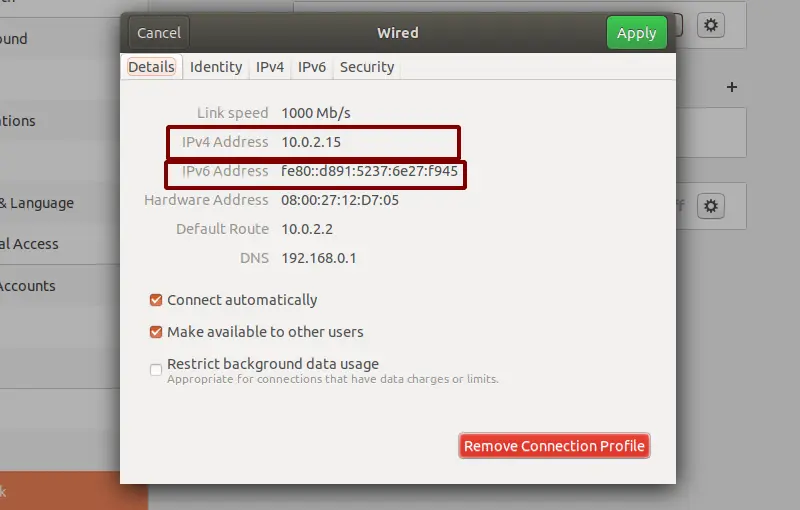Viewport: 800px width, 510px height.
Task: Open the Sound item in Settings sidebar
Action: point(59,39)
